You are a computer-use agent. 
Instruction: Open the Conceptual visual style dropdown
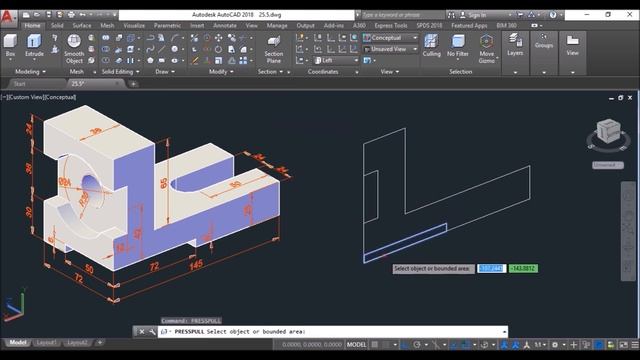(x=390, y=38)
